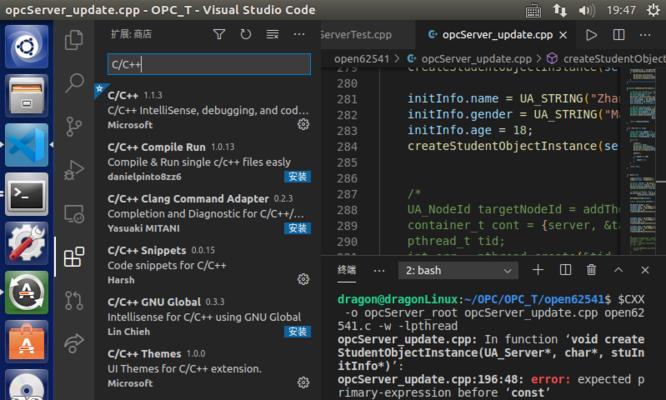
Task: Open Ubuntu Software Center launcher icon
Action: pyautogui.click(x=27, y=342)
